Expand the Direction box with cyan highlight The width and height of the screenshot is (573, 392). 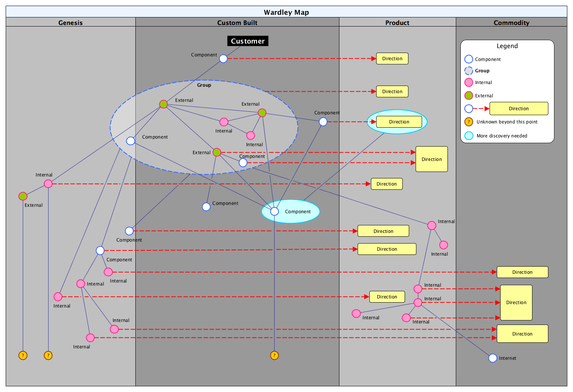point(399,122)
